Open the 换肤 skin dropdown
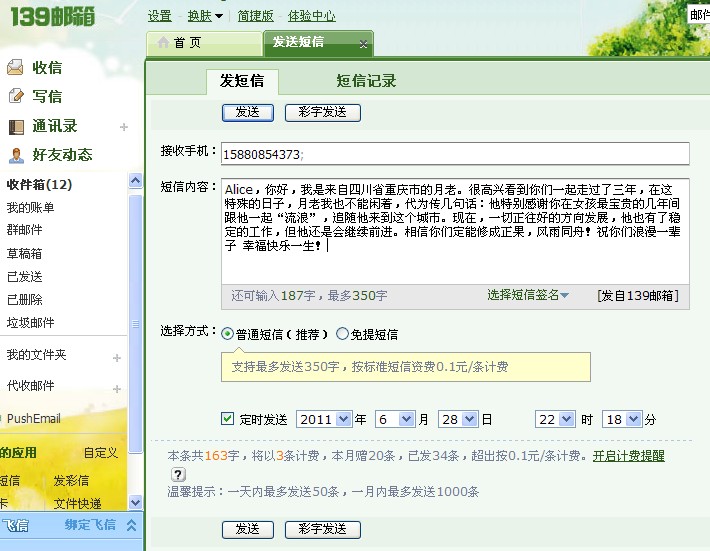The height and width of the screenshot is (551, 710). (x=205, y=16)
